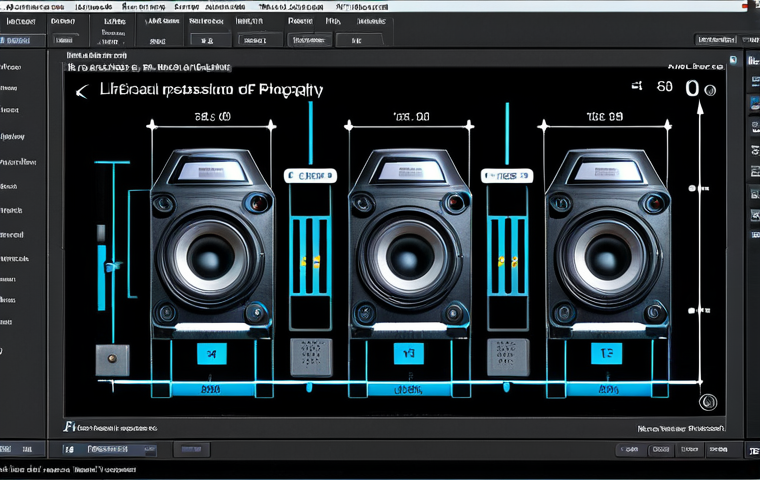Click the small circular icon beside the large zero
The image size is (760, 480).
pos(710,90)
